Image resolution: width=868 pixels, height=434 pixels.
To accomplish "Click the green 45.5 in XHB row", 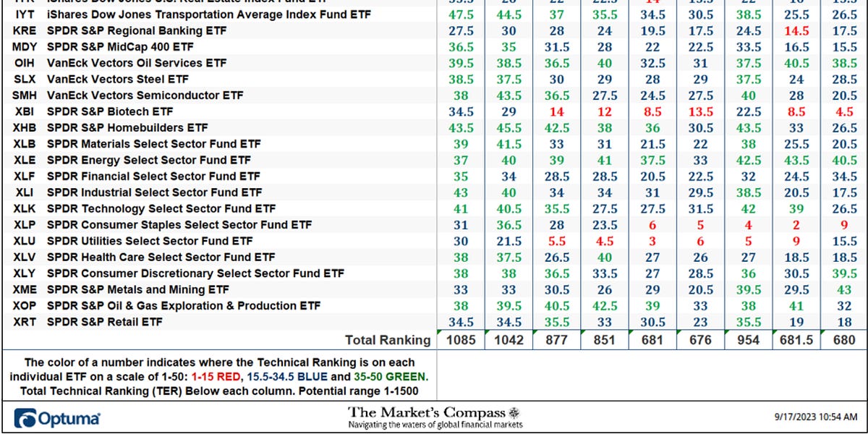I will point(509,127).
